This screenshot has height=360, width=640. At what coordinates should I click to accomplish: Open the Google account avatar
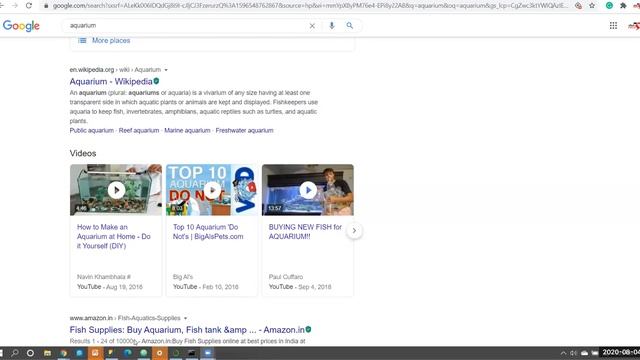[634, 26]
